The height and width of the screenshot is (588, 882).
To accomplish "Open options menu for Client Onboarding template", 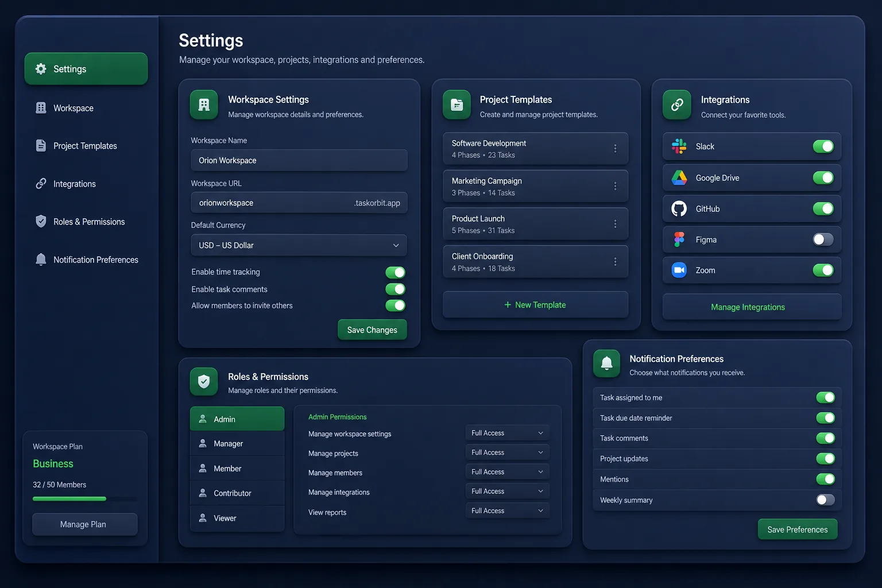I will [x=615, y=262].
